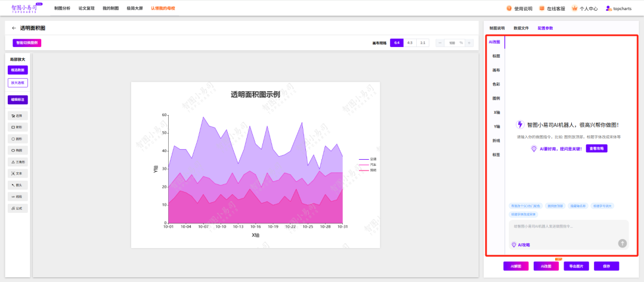Set canvas ratio to 4:3
This screenshot has width=644, height=282.
click(x=410, y=43)
